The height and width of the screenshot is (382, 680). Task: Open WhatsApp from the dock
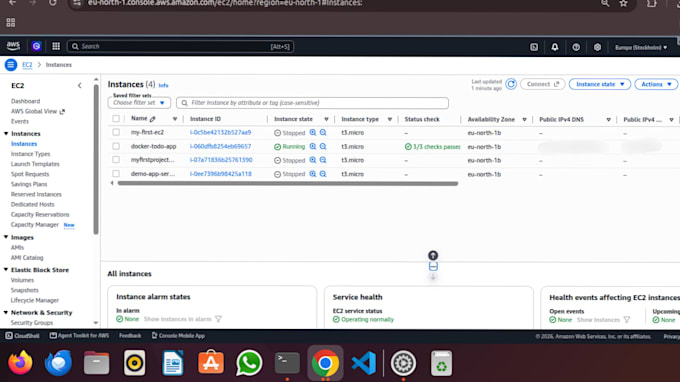click(249, 362)
